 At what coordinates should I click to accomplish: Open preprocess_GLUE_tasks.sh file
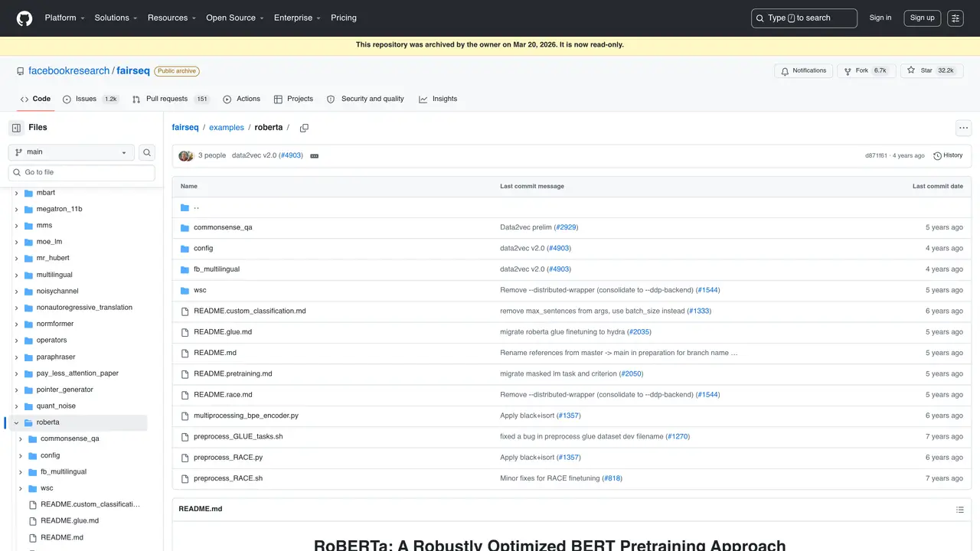pyautogui.click(x=238, y=437)
